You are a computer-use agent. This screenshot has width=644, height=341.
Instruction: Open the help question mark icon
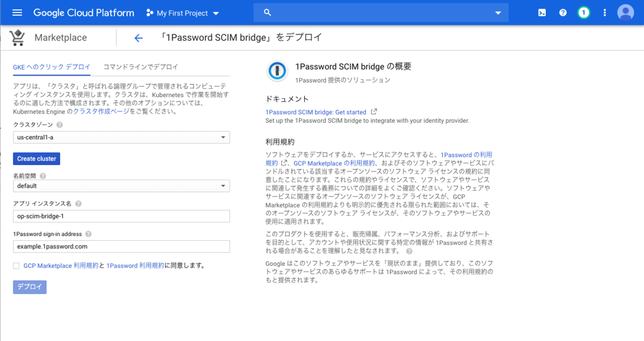click(562, 12)
